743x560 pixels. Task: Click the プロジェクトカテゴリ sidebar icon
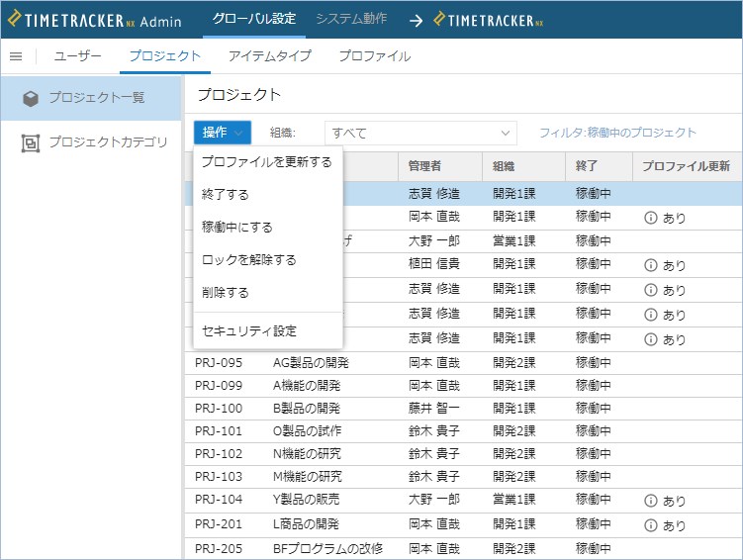(31, 142)
